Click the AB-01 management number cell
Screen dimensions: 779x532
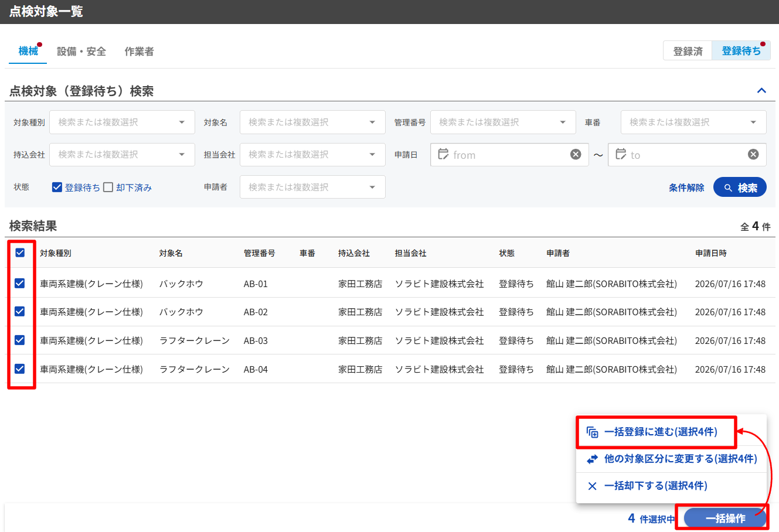(x=256, y=284)
